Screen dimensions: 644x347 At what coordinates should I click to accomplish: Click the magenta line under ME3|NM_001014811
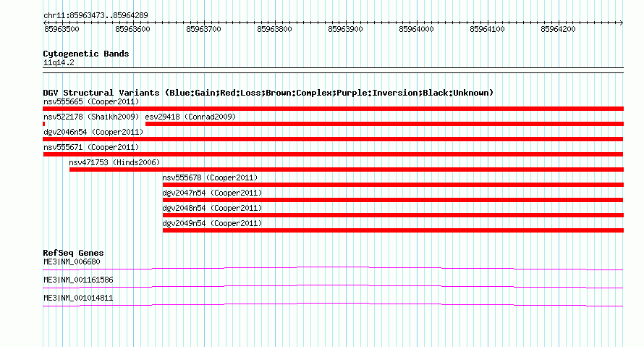(x=333, y=305)
